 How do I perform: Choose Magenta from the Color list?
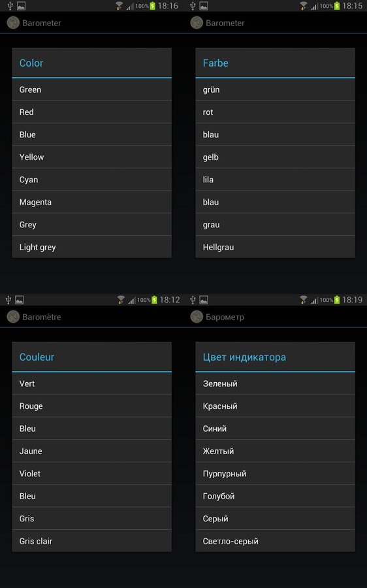[x=92, y=202]
